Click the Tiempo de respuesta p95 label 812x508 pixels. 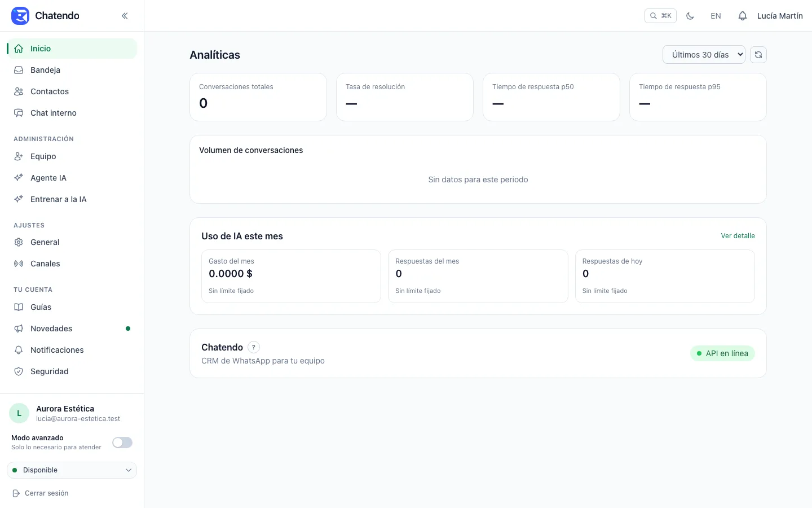(679, 87)
